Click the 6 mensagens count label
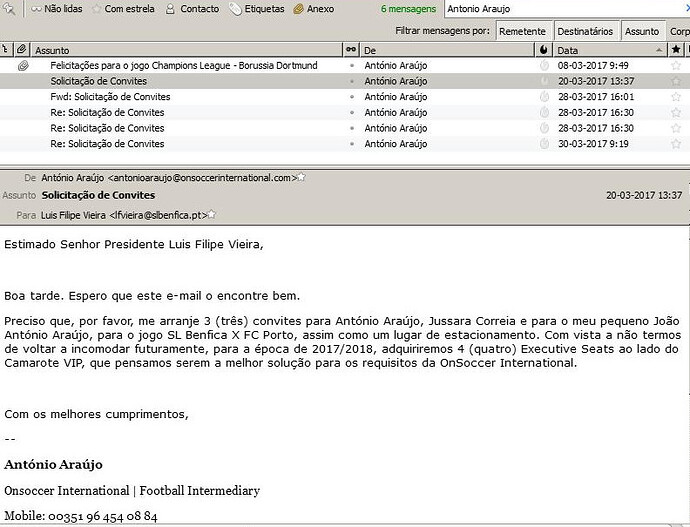This screenshot has height=527, width=690. (x=408, y=9)
